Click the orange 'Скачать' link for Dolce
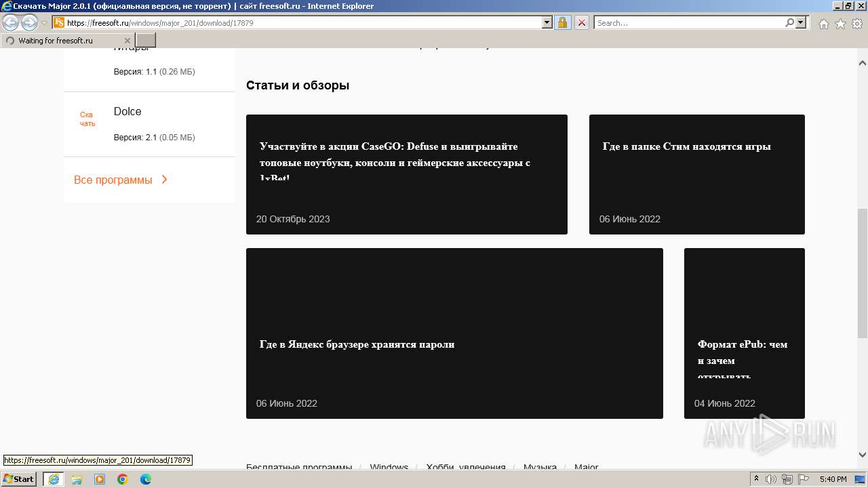Viewport: 868px width, 488px height. 87,119
